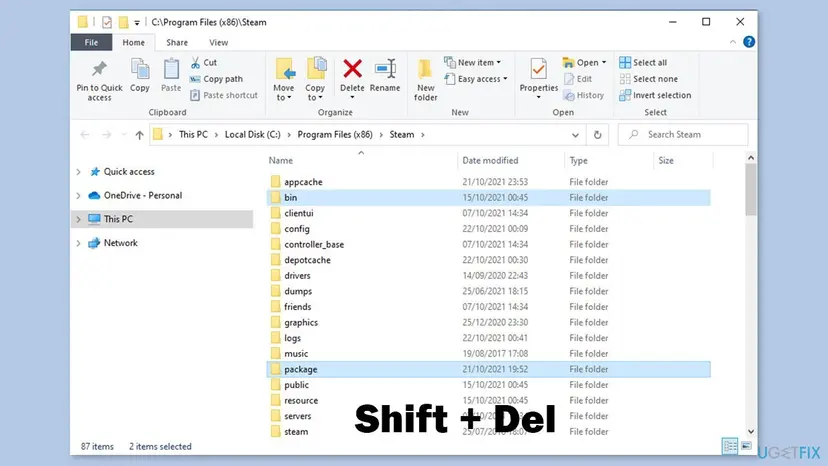Collapse the ribbon with the chevron
828x466 pixels.
pyautogui.click(x=732, y=42)
